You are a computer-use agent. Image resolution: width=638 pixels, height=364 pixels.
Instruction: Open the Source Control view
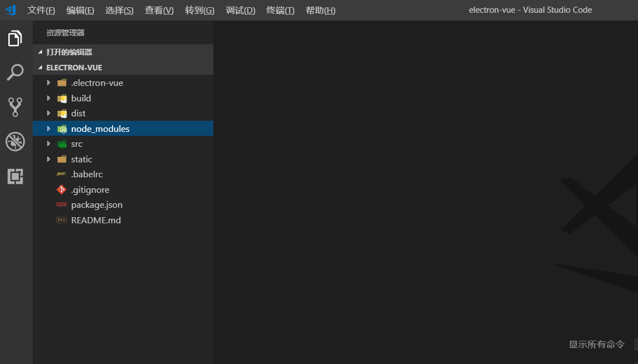click(15, 107)
